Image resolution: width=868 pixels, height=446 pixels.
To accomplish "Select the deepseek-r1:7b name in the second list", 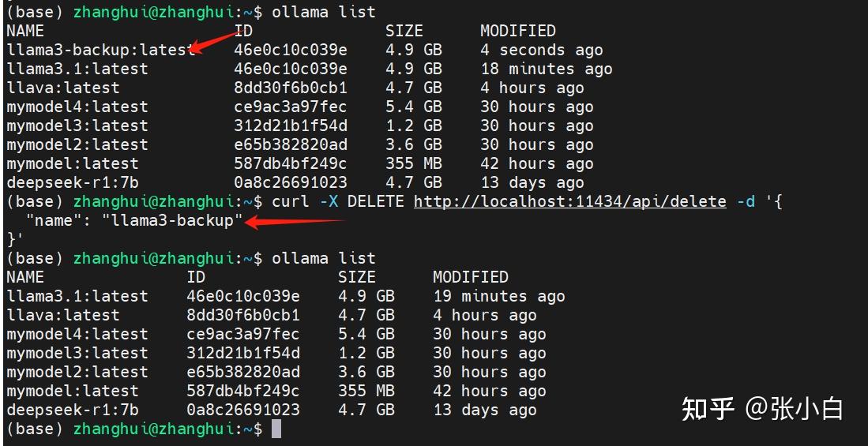I will (73, 410).
